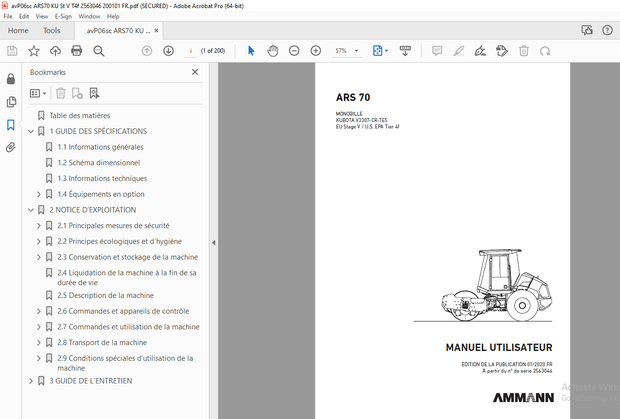This screenshot has width=620, height=419.
Task: Click the bookmarks delete trash icon
Action: (60, 93)
